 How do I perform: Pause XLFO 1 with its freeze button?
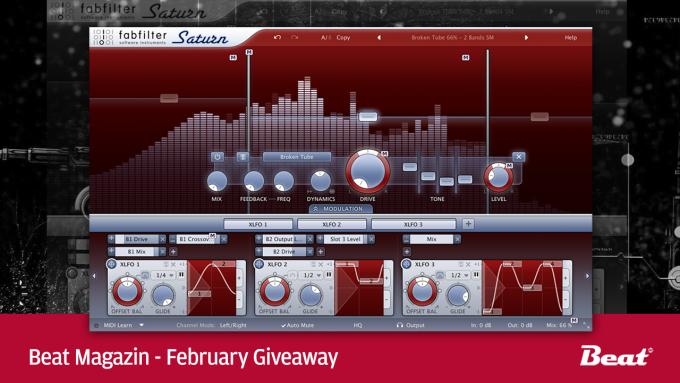click(181, 275)
